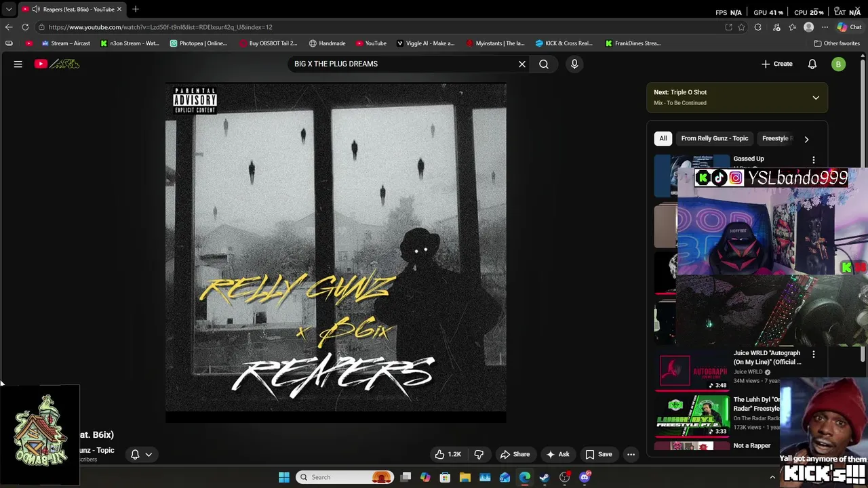Screen dimensions: 868x488
Task: Select the All filter chip
Action: click(663, 138)
